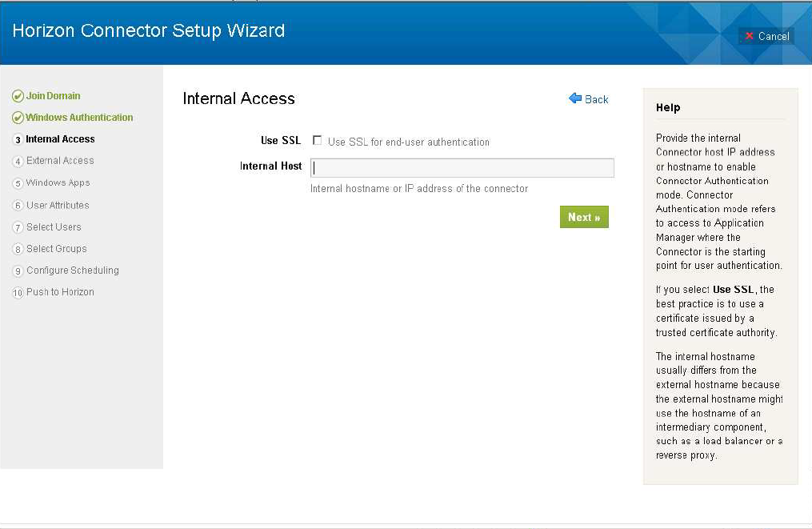Jump to the Push to Horizon step
The height and width of the screenshot is (529, 812).
coord(60,292)
